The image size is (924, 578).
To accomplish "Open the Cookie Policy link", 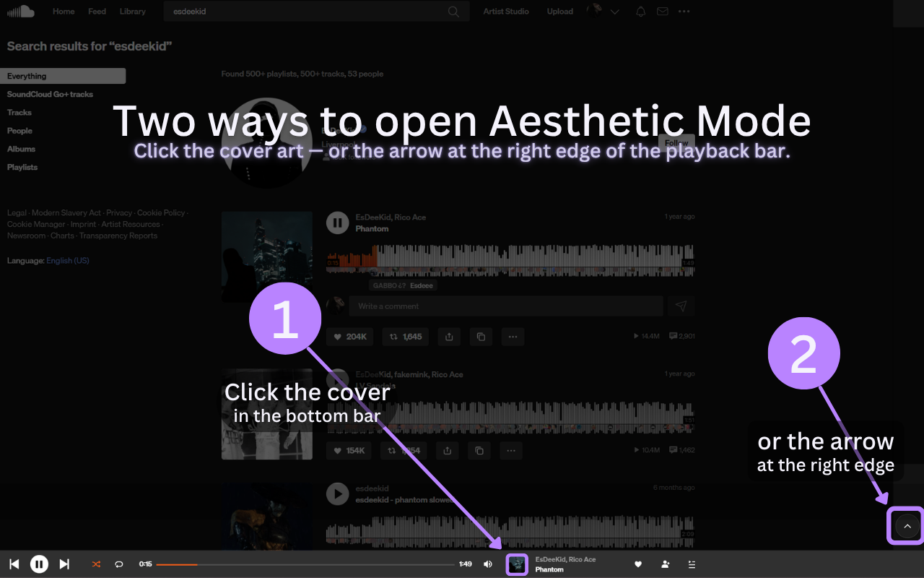I will 161,213.
